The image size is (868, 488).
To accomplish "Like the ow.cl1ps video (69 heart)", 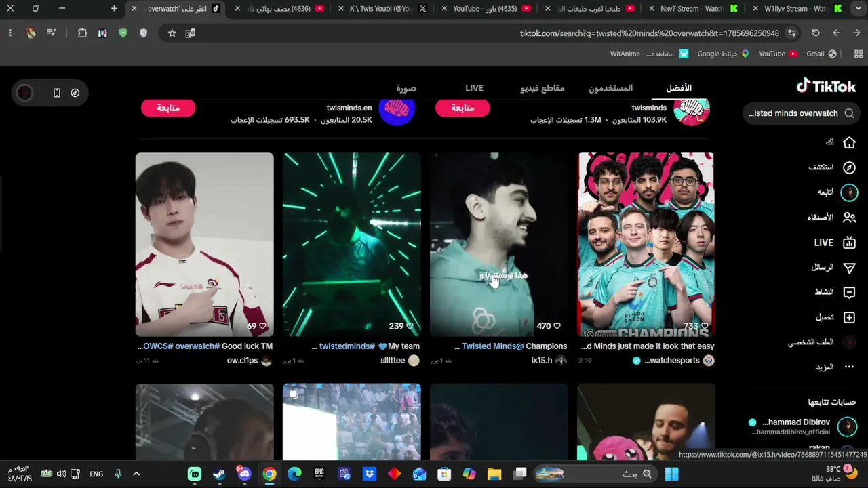I will click(263, 326).
